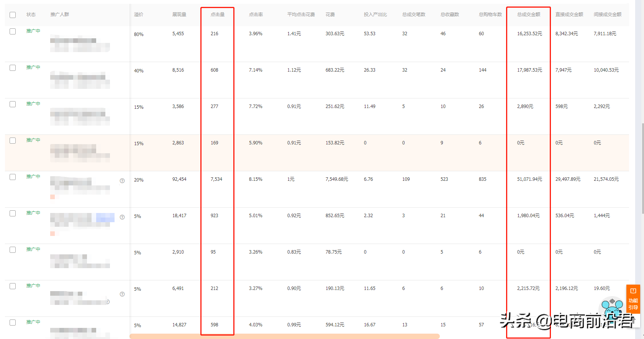Click the 16.67 ROI cell
This screenshot has height=339, width=644.
tap(370, 325)
